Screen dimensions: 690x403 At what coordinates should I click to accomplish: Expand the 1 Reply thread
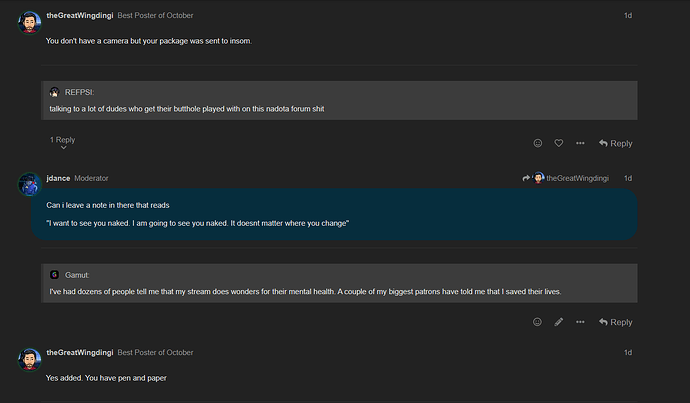pyautogui.click(x=62, y=140)
